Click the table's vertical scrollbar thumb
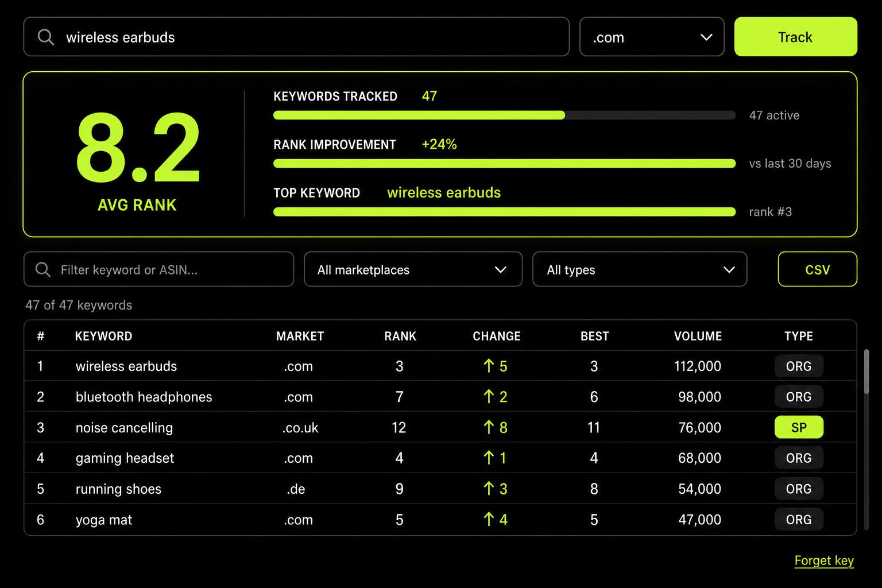882x588 pixels. (866, 372)
